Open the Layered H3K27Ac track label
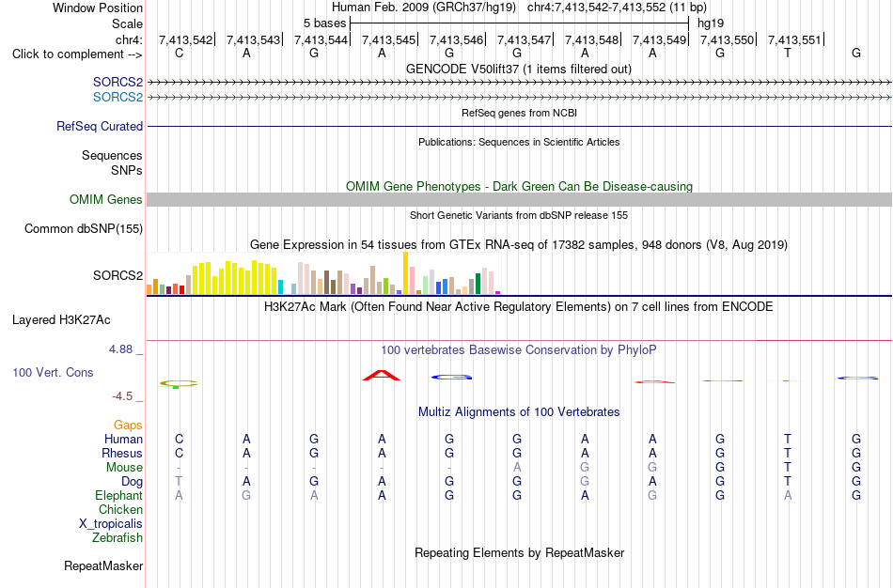This screenshot has width=893, height=588. [x=61, y=320]
